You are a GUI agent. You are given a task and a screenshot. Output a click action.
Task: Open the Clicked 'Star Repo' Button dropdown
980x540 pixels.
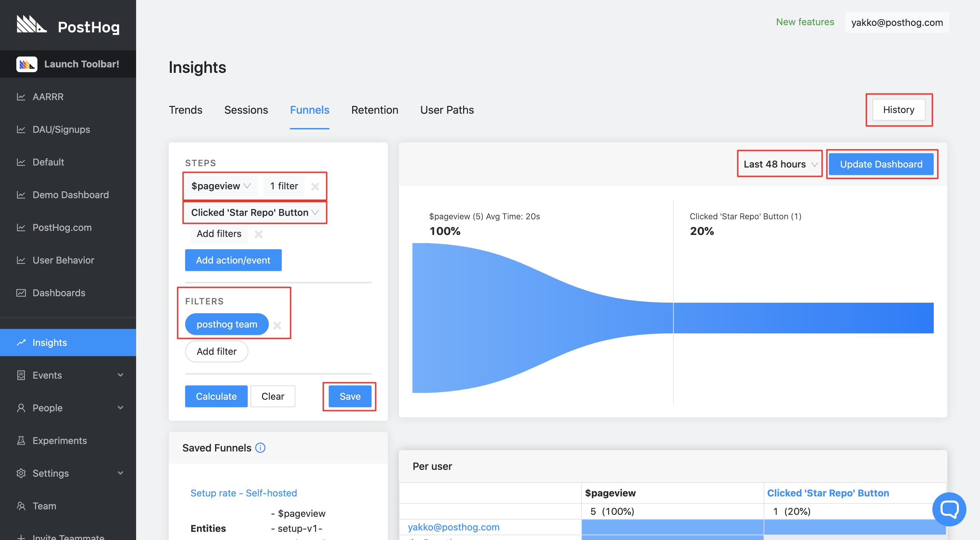click(255, 213)
